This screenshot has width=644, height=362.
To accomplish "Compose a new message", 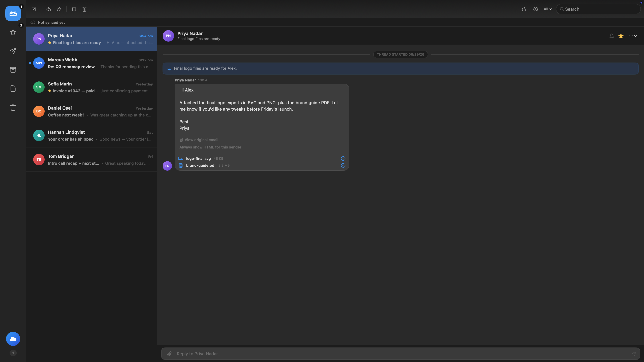I will coord(34,9).
